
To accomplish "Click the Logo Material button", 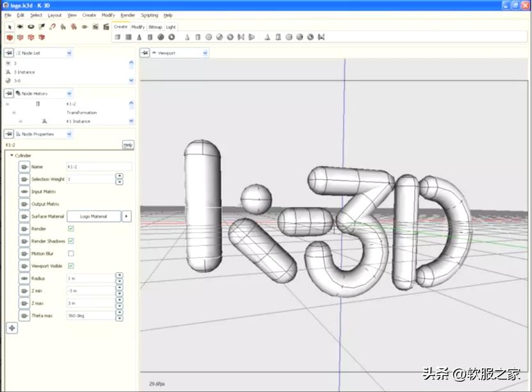I will (94, 216).
